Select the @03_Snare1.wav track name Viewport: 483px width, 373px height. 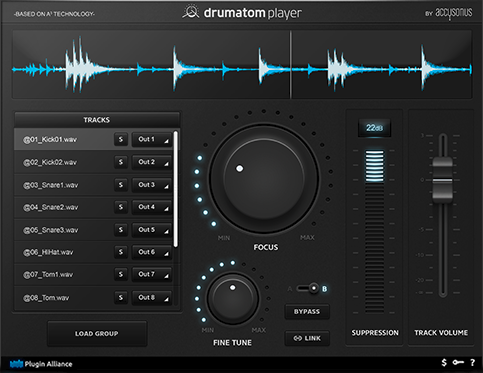[x=50, y=185]
